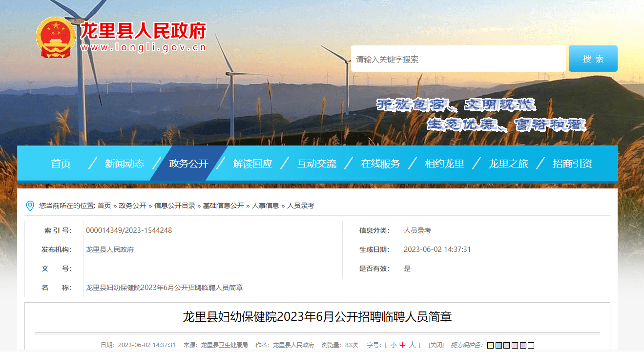Set font size to 大
Screen dimensions: 644x352
(x=412, y=345)
